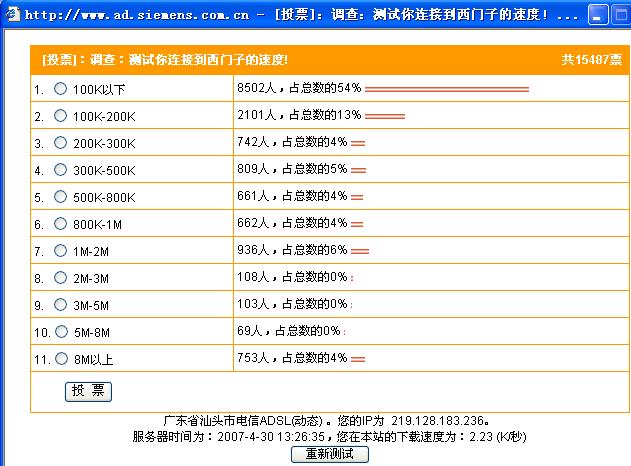Viewport: 631px width, 466px height.
Task: Select the 100K-200K radio option
Action: (x=60, y=115)
